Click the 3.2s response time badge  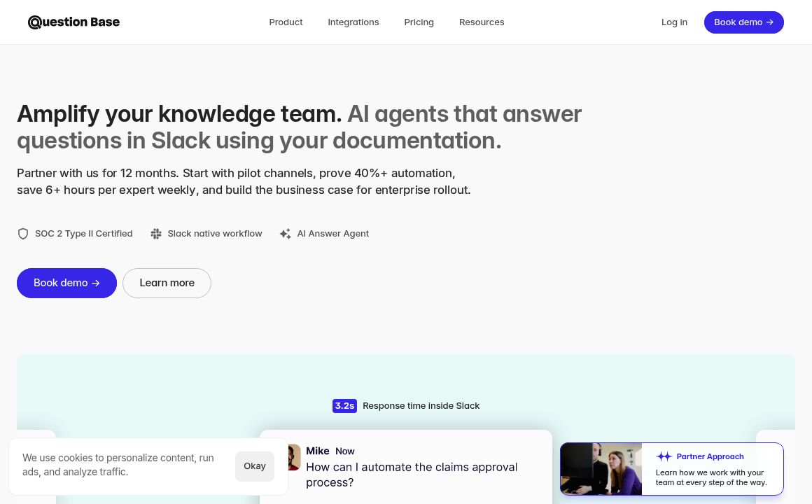pos(344,406)
